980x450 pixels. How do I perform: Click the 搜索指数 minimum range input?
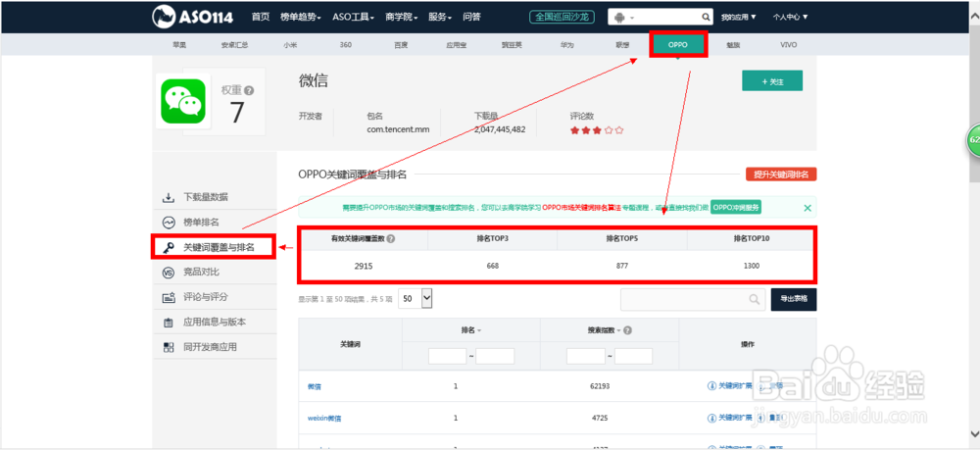tap(586, 356)
